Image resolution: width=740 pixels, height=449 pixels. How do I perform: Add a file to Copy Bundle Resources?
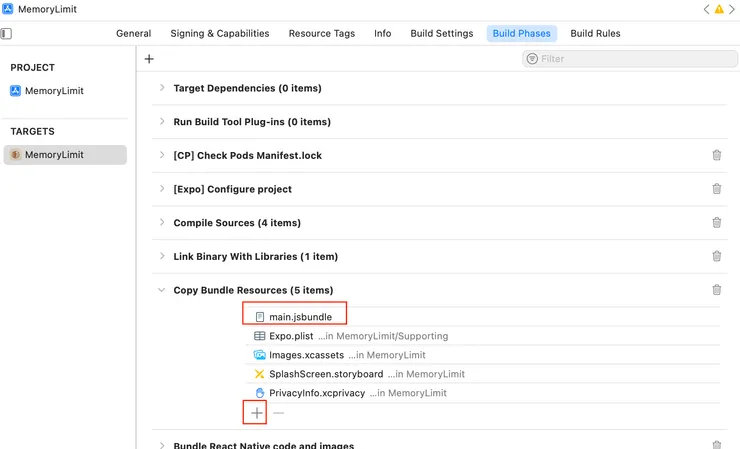pyautogui.click(x=257, y=412)
